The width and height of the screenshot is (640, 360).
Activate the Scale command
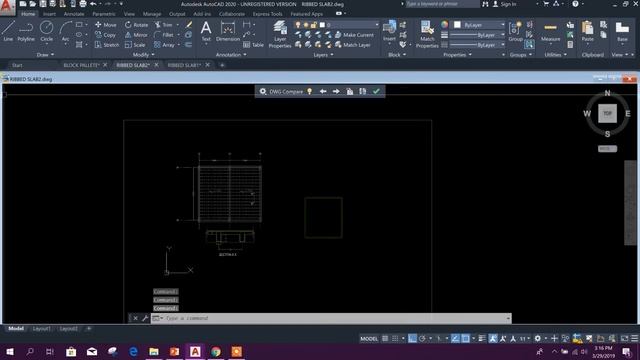click(x=135, y=45)
